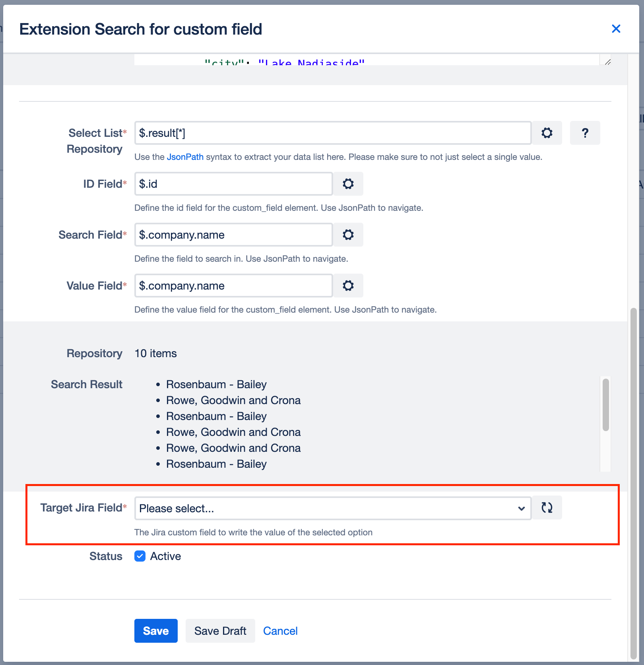This screenshot has height=665, width=644.
Task: Open the help icon for Select List Repository
Action: pyautogui.click(x=585, y=133)
